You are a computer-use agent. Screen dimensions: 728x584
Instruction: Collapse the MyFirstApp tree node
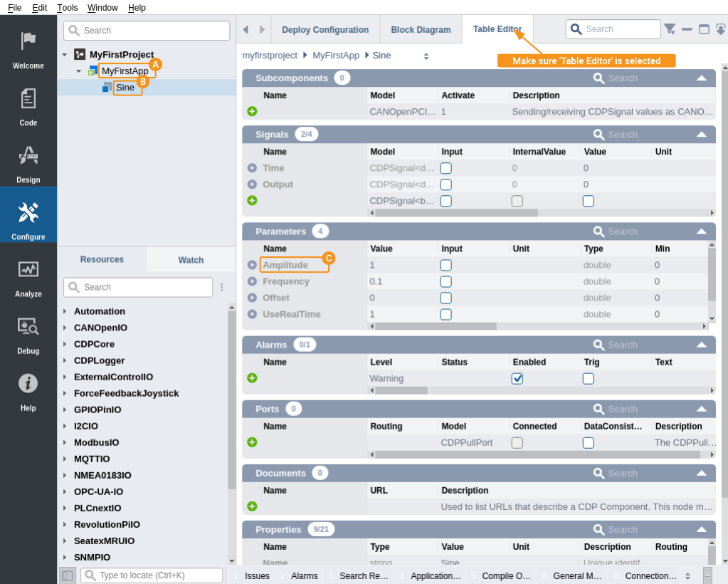coord(79,71)
